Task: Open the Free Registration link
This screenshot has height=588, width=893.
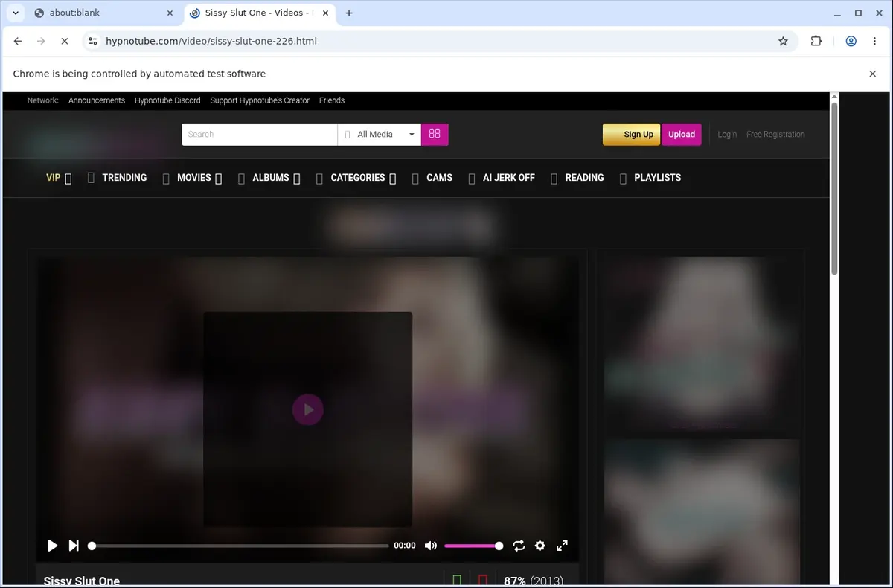Action: 775,134
